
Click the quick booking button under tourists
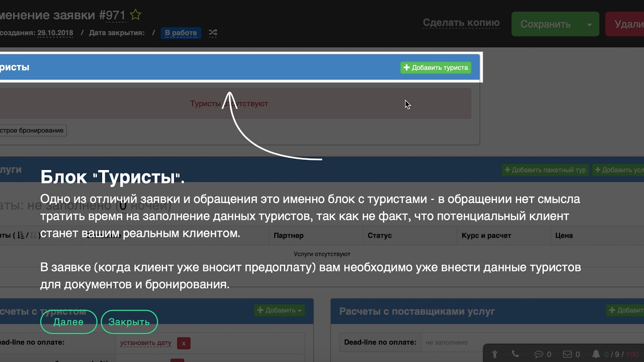coord(32,130)
